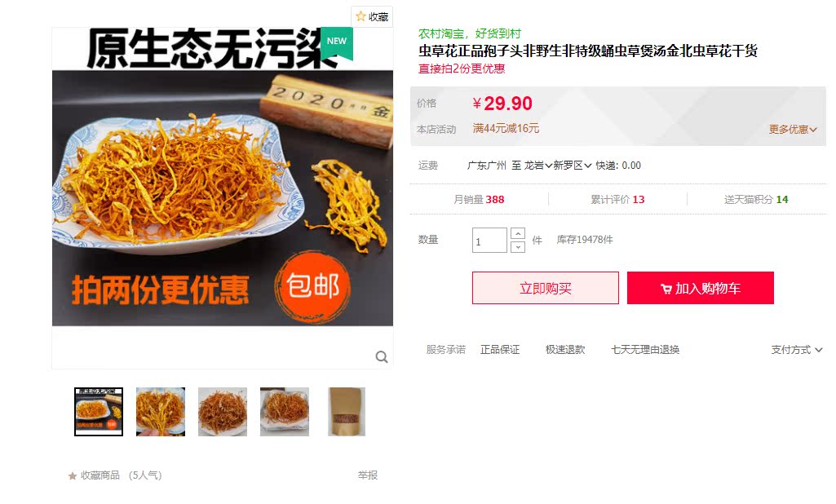The image size is (836, 504).
Task: Click the 送天猫积分 14 item
Action: click(756, 200)
